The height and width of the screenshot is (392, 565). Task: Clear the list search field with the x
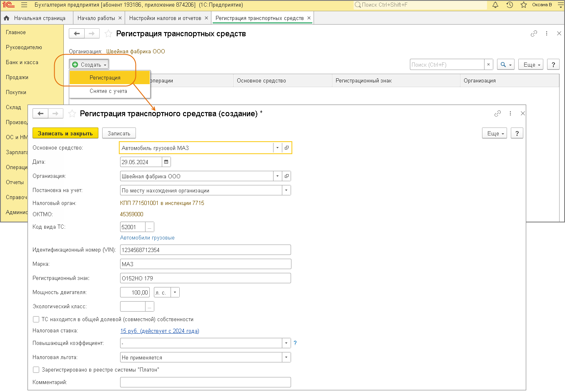(x=489, y=65)
